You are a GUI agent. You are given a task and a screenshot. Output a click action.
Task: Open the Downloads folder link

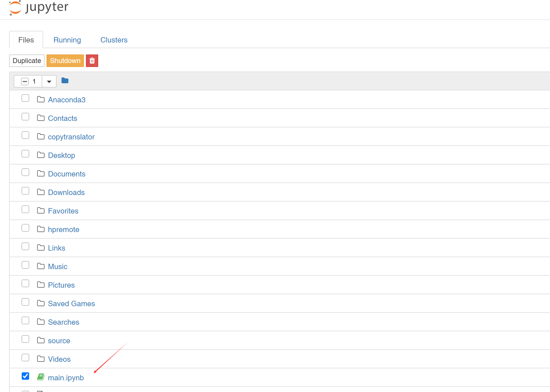pos(66,192)
